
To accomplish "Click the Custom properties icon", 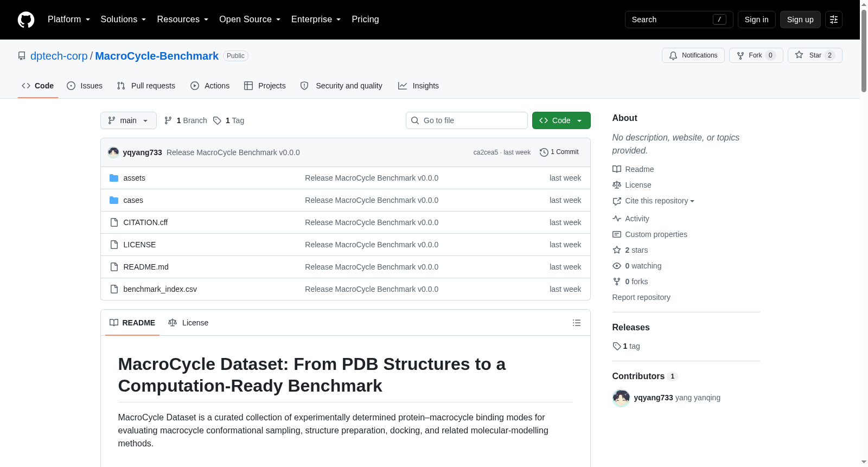I will pyautogui.click(x=617, y=234).
